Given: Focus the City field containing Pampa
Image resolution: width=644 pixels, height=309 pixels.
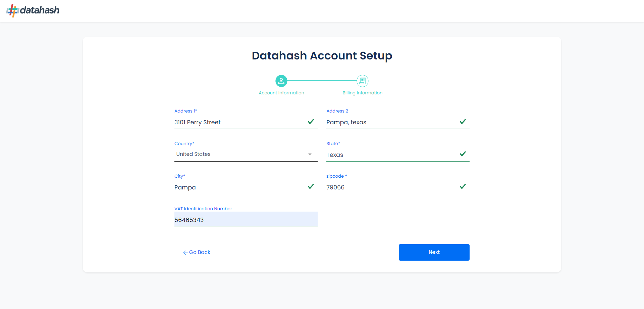Looking at the screenshot, I should 246,187.
